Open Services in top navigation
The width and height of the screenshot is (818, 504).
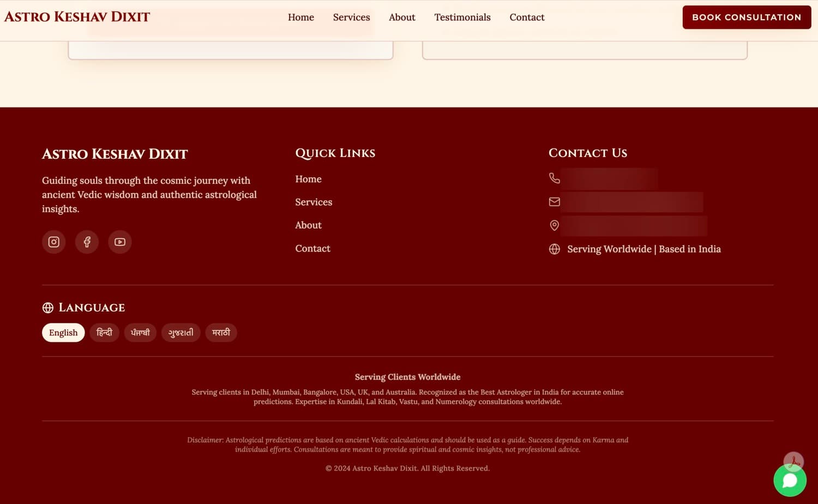[352, 17]
